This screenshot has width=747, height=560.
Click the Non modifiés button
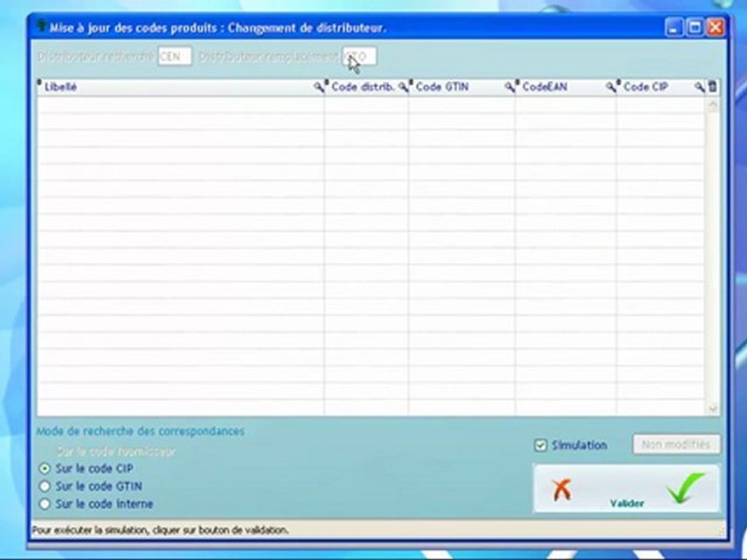pos(676,444)
